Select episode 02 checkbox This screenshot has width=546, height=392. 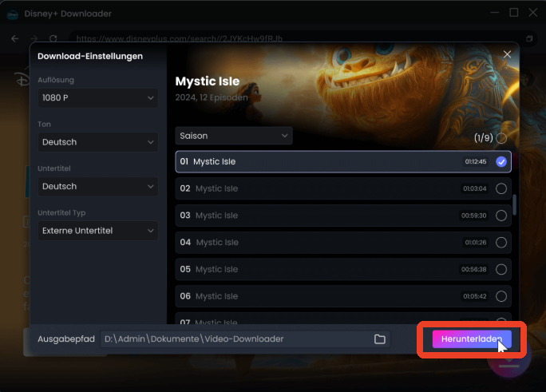click(x=501, y=188)
